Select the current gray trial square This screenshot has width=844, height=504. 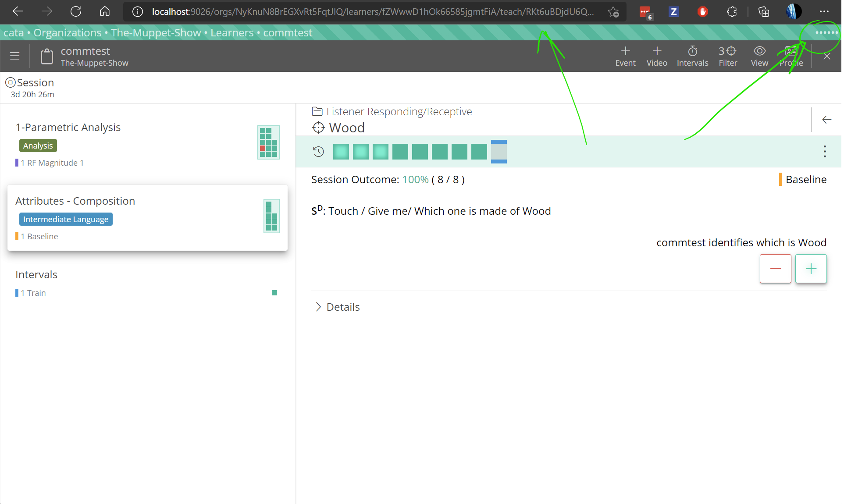pyautogui.click(x=499, y=152)
